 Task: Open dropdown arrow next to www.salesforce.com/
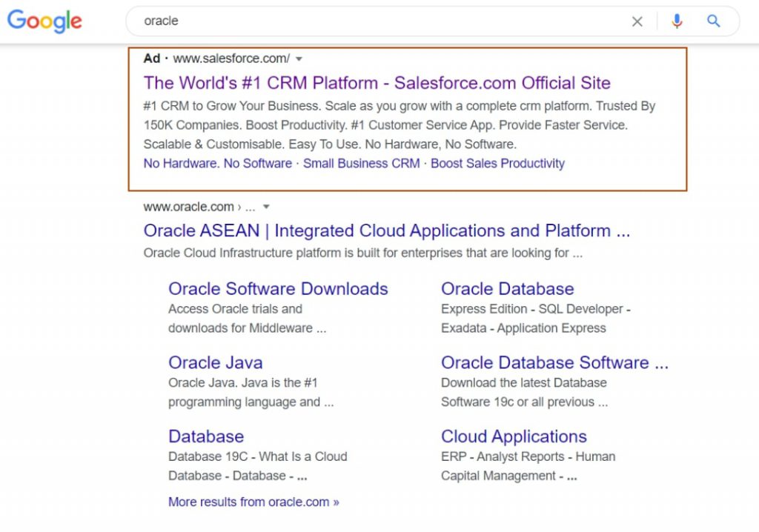[x=299, y=59]
